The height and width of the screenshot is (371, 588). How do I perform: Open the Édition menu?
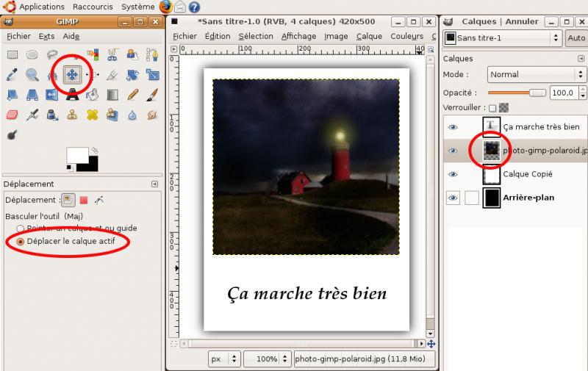coord(218,36)
